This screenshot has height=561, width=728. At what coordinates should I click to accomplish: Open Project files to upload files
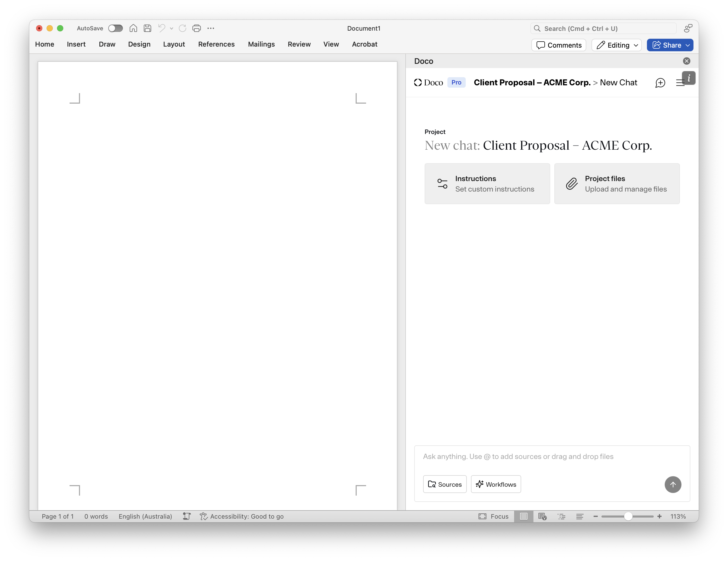(617, 183)
